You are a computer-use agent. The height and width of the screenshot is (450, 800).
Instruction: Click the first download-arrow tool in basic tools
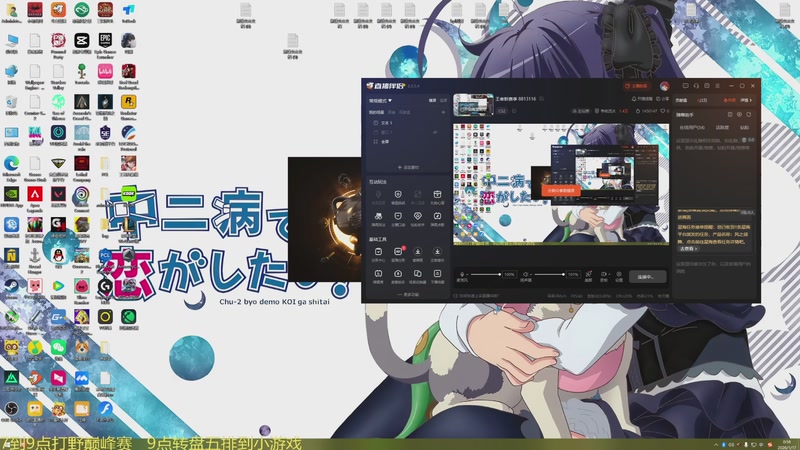pyautogui.click(x=417, y=254)
